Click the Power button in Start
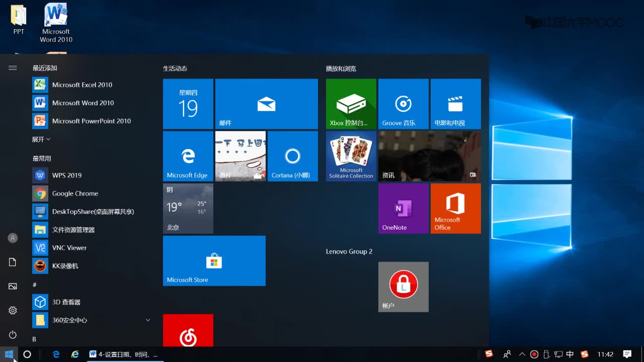 click(13, 334)
